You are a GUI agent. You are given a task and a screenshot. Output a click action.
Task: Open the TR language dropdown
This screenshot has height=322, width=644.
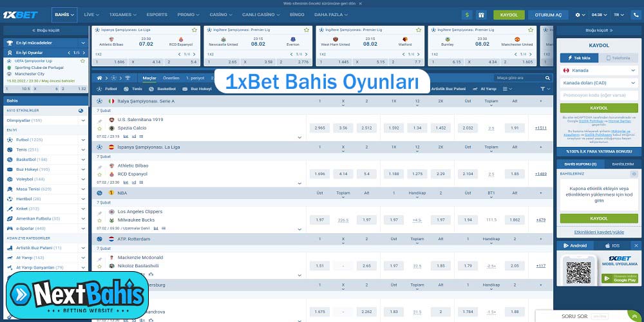point(618,15)
